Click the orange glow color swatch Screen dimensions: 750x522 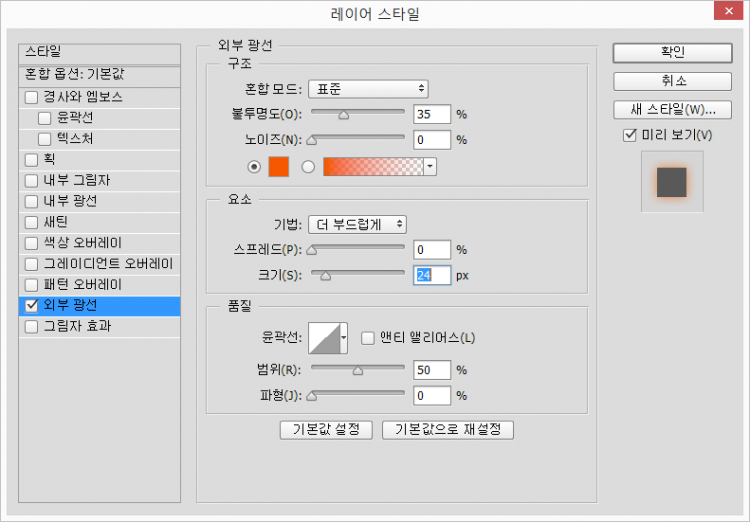coord(278,167)
